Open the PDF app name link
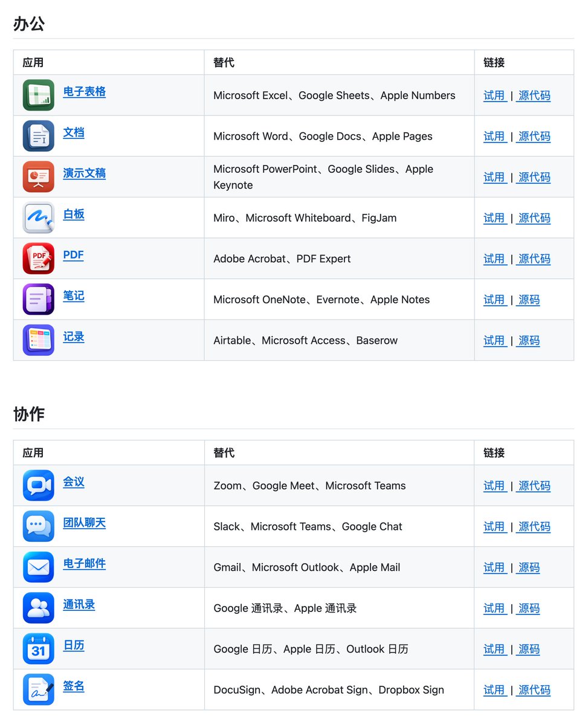 point(74,255)
